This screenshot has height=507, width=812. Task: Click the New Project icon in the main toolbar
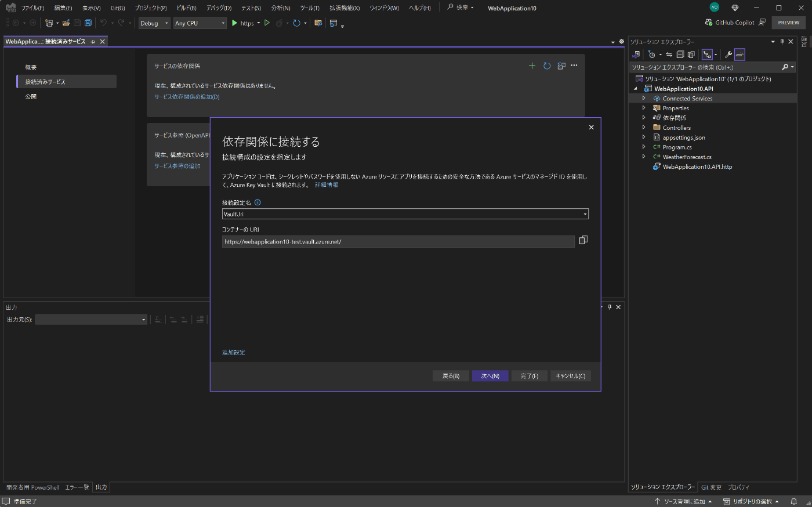(49, 23)
